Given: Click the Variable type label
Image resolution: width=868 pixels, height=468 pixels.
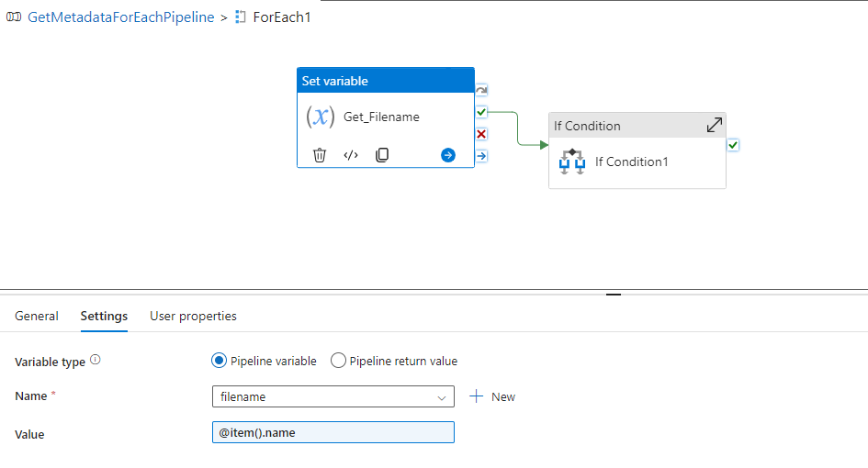Looking at the screenshot, I should tap(50, 362).
